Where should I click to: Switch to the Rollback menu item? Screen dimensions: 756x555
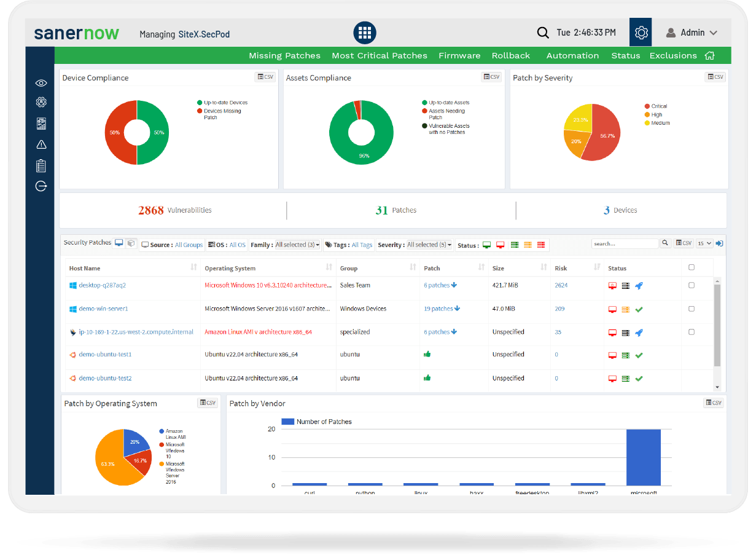click(510, 55)
